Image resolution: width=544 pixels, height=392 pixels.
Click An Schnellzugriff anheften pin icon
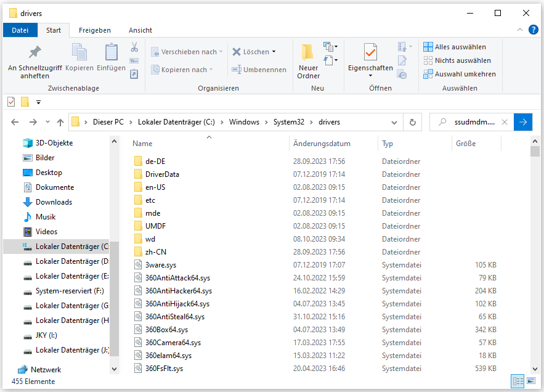pos(35,53)
